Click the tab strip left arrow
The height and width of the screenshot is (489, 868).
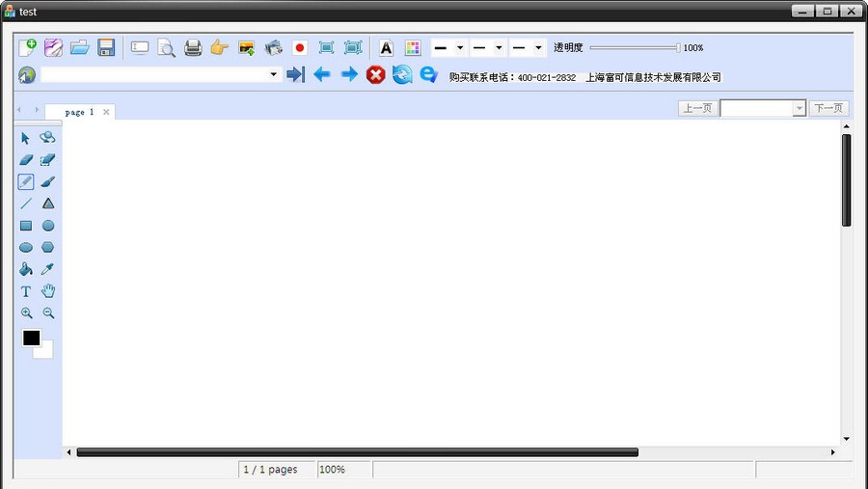point(19,110)
